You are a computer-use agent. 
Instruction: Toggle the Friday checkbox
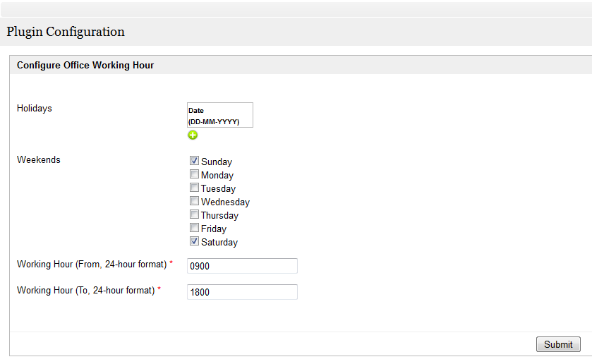(194, 228)
